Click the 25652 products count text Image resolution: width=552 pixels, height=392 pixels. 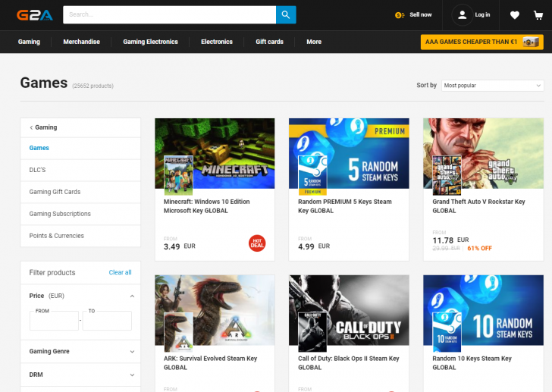click(x=93, y=86)
